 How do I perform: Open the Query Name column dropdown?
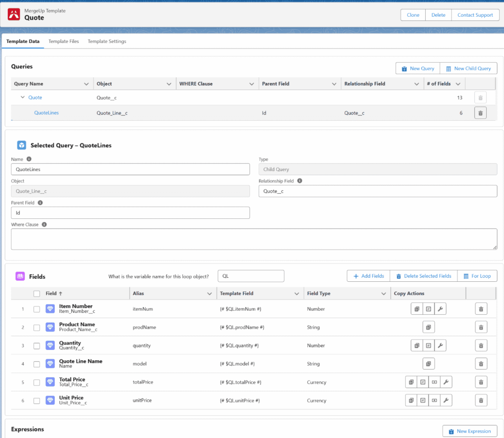86,84
